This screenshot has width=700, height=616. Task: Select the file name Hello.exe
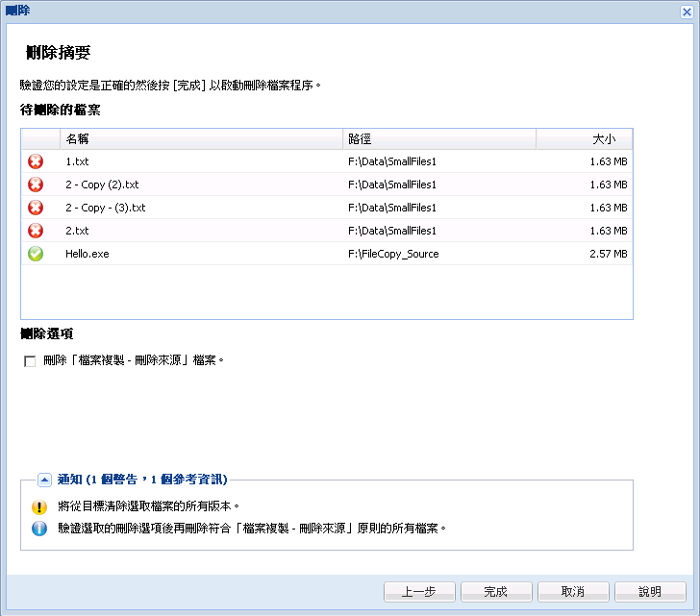tap(87, 254)
